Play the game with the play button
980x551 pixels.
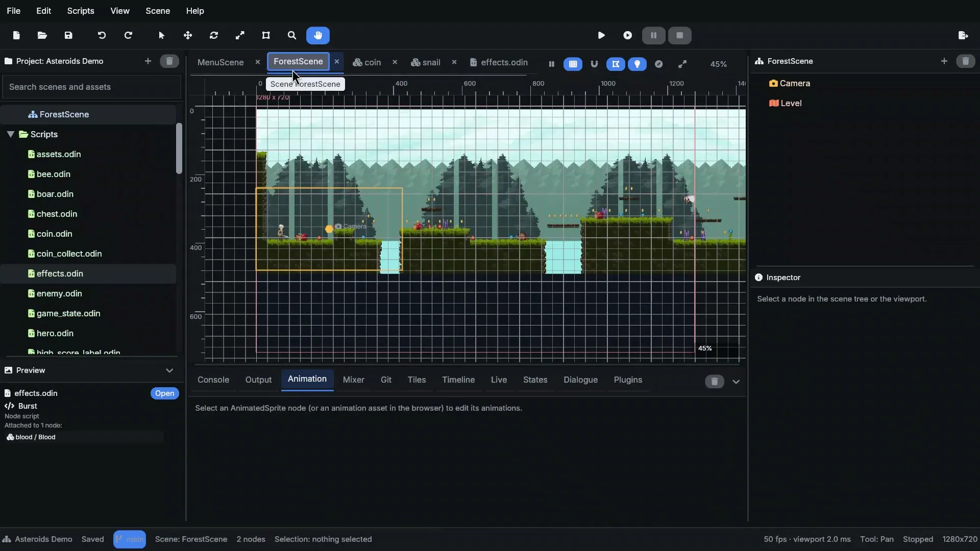click(x=601, y=35)
